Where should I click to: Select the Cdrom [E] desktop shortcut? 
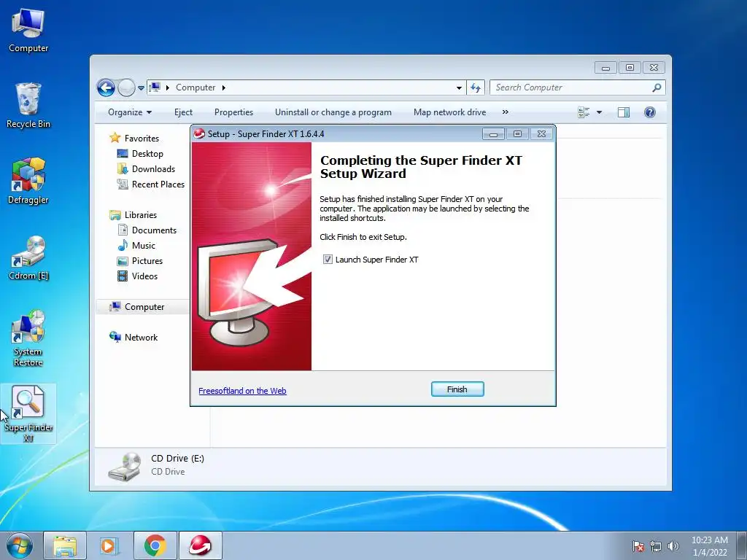click(28, 257)
